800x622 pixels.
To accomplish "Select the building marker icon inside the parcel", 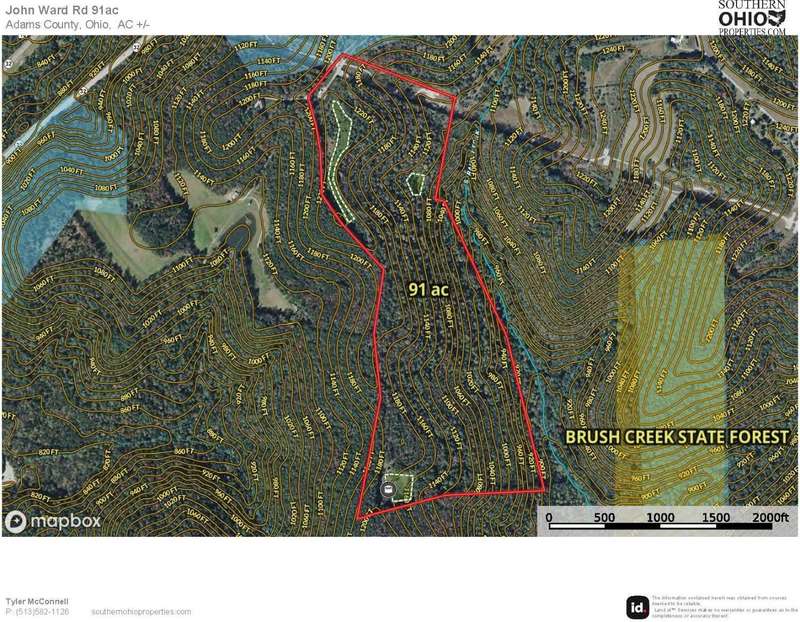I will pos(387,489).
